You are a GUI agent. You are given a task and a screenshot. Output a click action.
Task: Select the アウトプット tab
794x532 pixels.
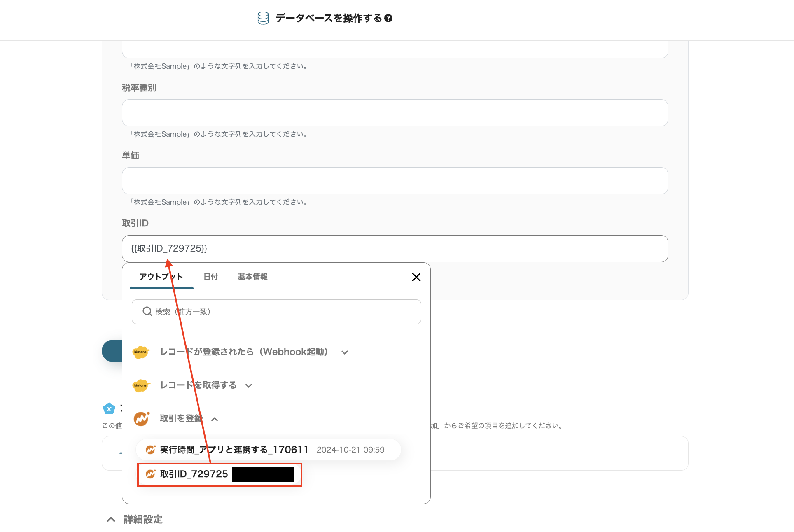pos(161,277)
